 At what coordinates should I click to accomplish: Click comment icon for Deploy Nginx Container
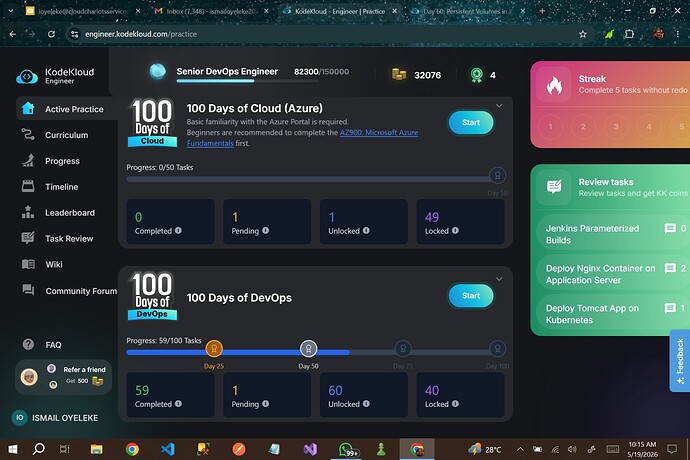670,268
